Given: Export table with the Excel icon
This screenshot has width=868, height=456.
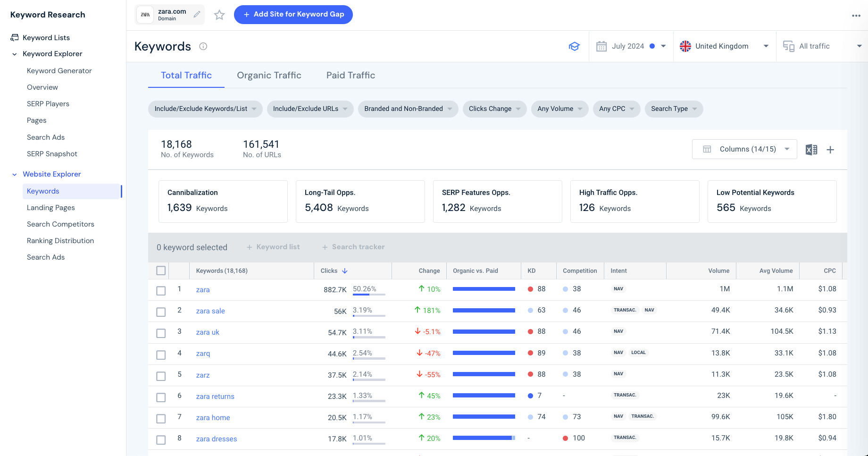Looking at the screenshot, I should tap(811, 150).
